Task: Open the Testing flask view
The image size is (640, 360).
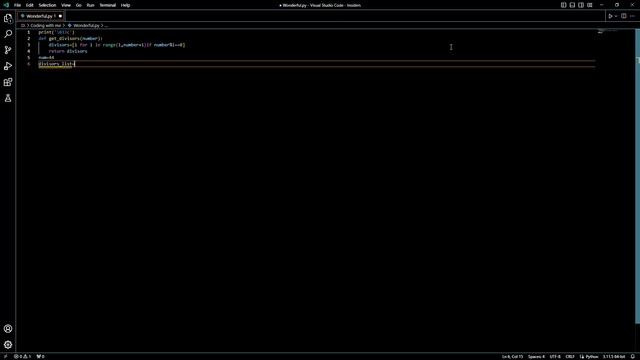Action: click(x=8, y=98)
